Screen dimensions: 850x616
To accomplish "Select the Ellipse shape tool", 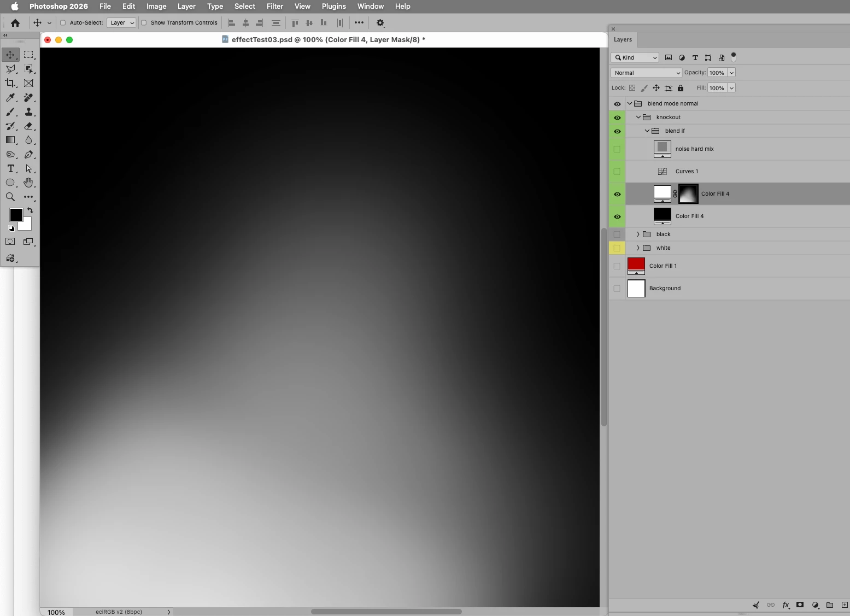I will [x=10, y=183].
